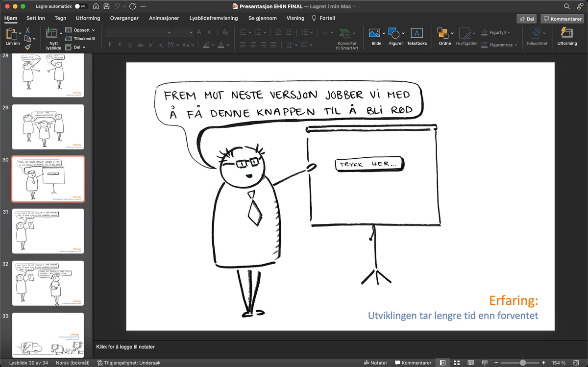Image resolution: width=588 pixels, height=367 pixels.
Task: Click the search magnifier in title bar
Action: [567, 6]
